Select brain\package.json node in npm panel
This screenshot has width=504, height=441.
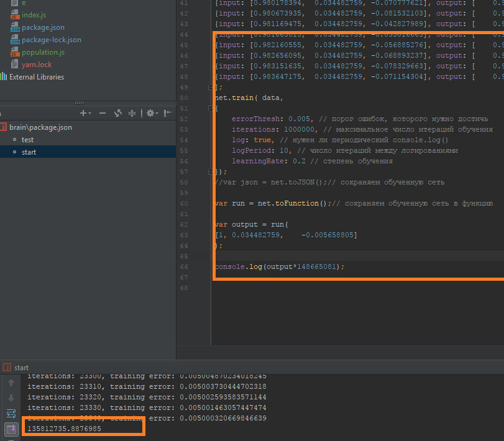(x=40, y=127)
